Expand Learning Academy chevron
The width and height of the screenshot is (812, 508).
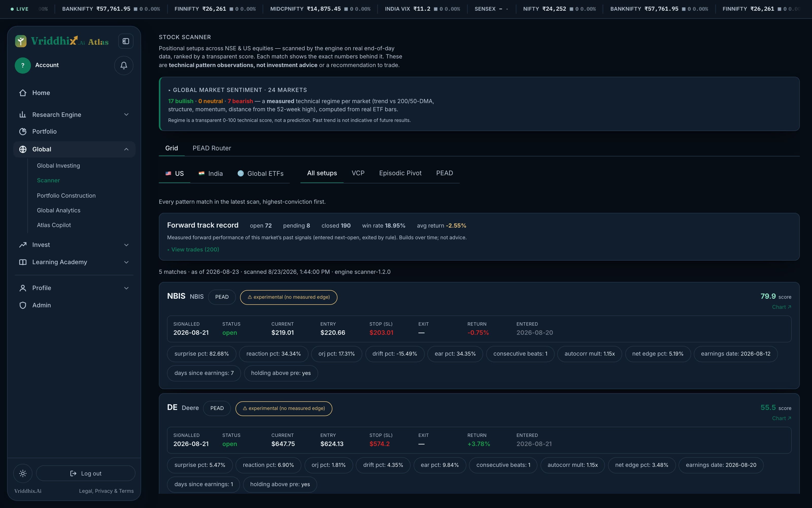click(127, 262)
